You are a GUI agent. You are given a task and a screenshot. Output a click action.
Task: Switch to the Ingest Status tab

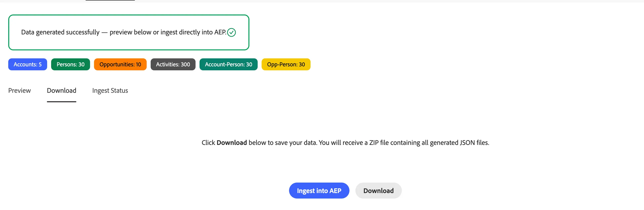(110, 91)
